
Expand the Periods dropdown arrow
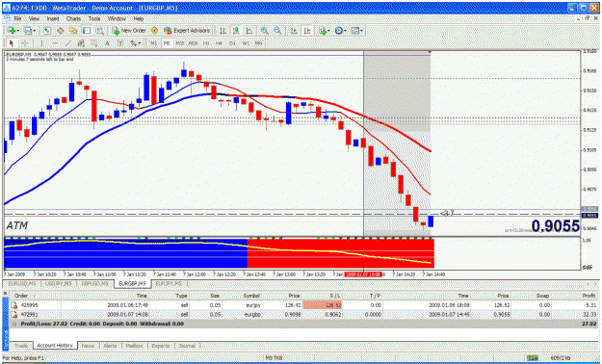(x=345, y=31)
